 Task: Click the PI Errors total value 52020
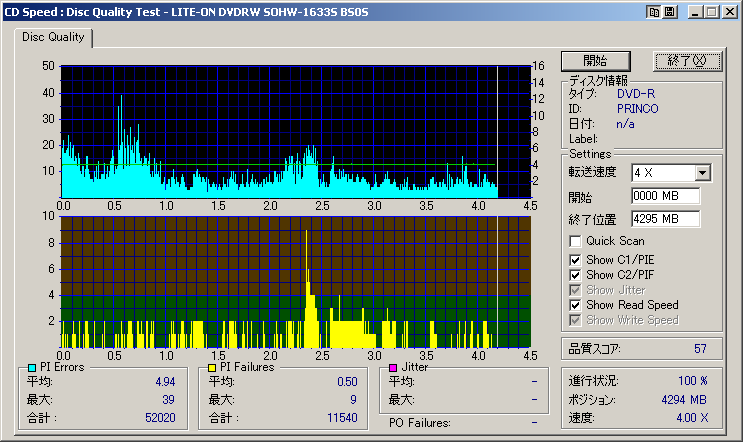[160, 418]
